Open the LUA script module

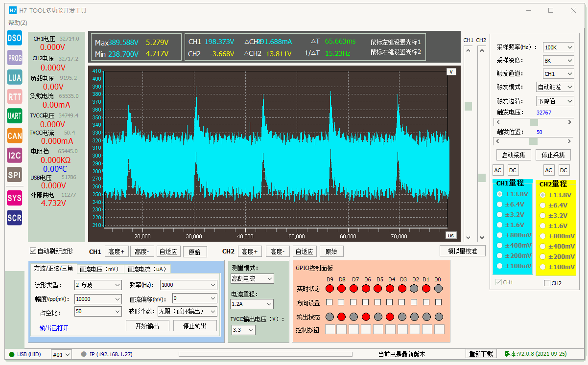tap(14, 77)
